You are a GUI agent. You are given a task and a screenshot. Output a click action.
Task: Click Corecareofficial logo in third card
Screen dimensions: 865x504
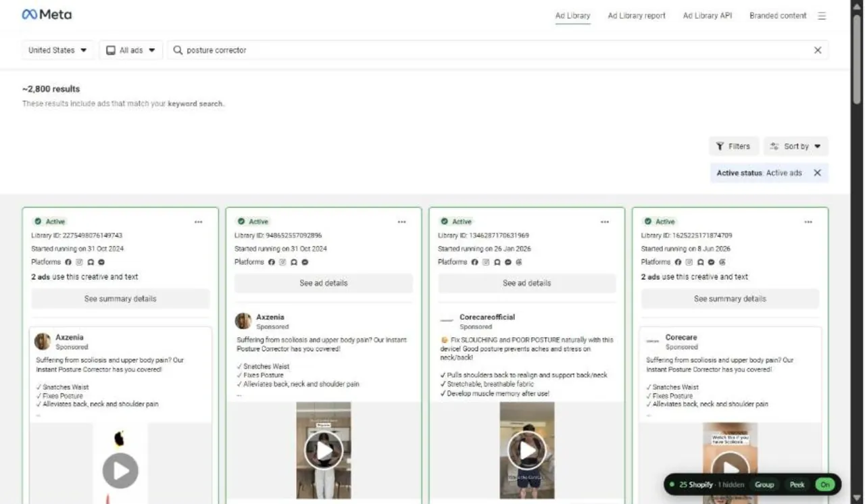pyautogui.click(x=447, y=321)
